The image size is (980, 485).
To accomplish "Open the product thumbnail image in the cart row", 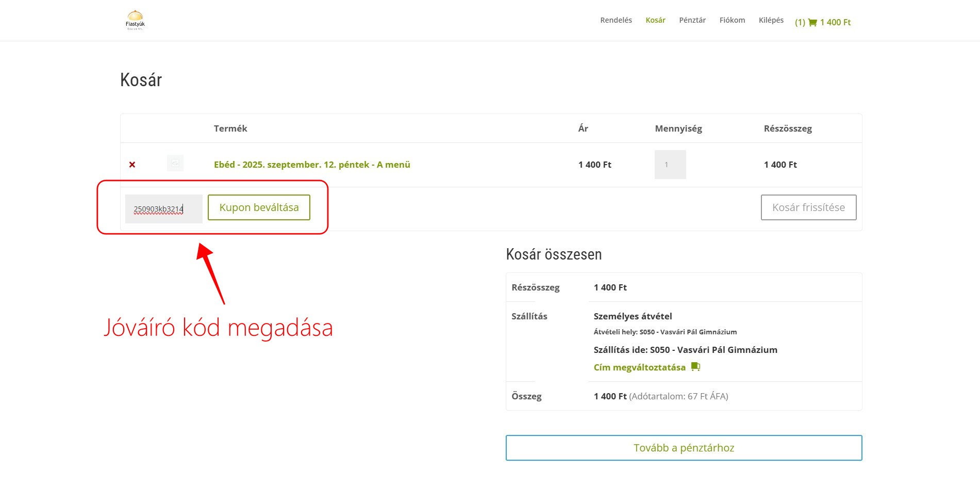I will point(175,164).
